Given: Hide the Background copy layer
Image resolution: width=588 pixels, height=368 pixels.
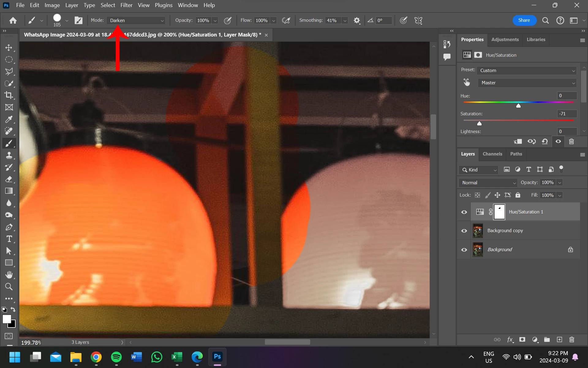Looking at the screenshot, I should tap(464, 231).
